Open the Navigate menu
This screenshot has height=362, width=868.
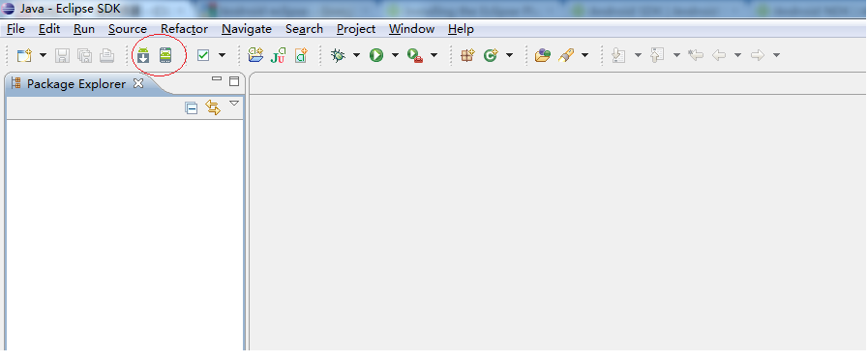247,29
